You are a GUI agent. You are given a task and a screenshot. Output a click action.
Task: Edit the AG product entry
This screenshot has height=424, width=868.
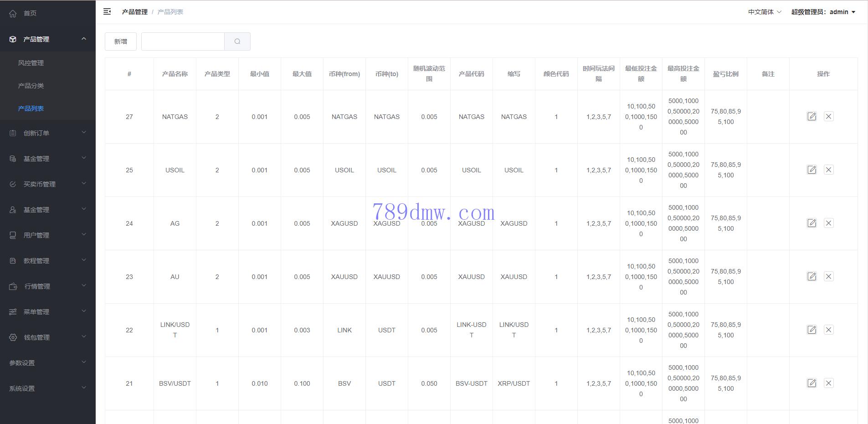tap(812, 223)
